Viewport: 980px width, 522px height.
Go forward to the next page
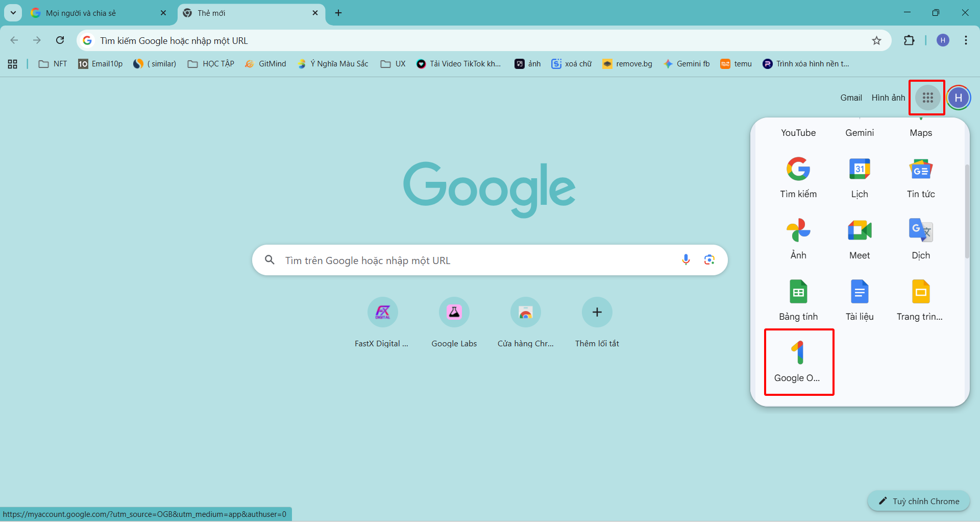click(37, 40)
